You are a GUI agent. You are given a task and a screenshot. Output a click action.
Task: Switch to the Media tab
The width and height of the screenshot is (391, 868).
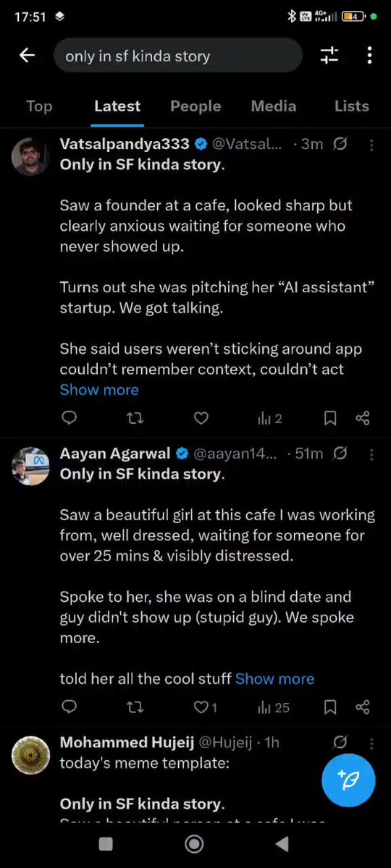pyautogui.click(x=274, y=106)
